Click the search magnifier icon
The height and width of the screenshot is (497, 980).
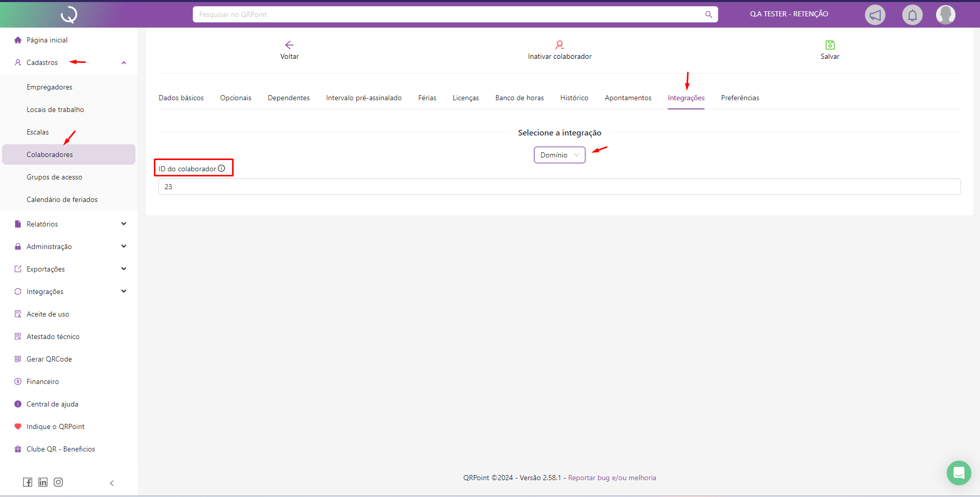click(x=709, y=14)
